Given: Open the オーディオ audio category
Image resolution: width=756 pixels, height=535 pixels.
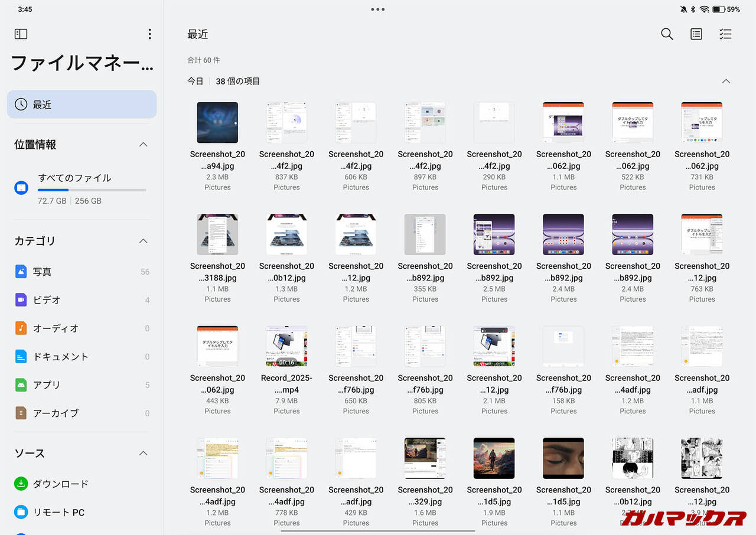Looking at the screenshot, I should click(56, 328).
